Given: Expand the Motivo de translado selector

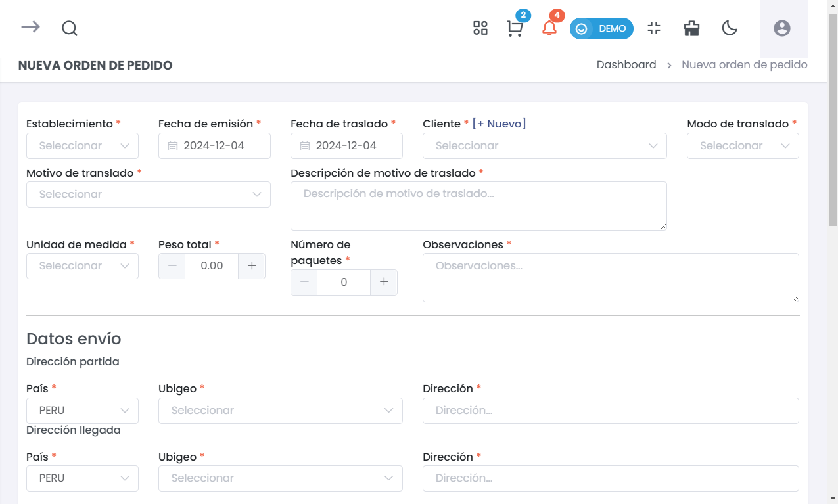Looking at the screenshot, I should [148, 195].
